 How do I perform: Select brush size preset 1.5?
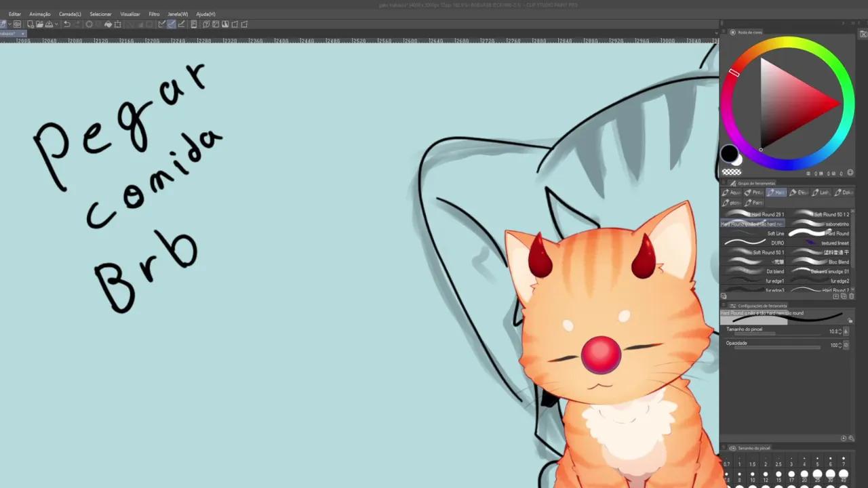[752, 461]
